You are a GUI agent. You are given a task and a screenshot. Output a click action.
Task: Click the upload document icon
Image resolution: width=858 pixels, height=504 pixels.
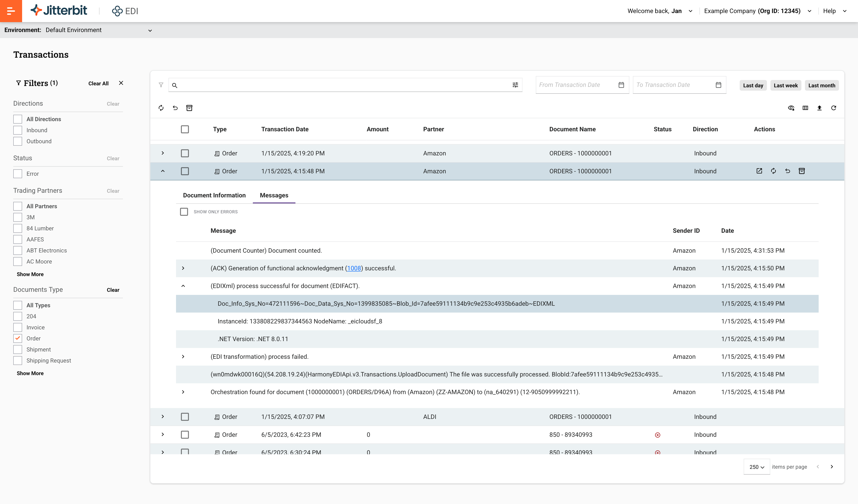(x=820, y=108)
